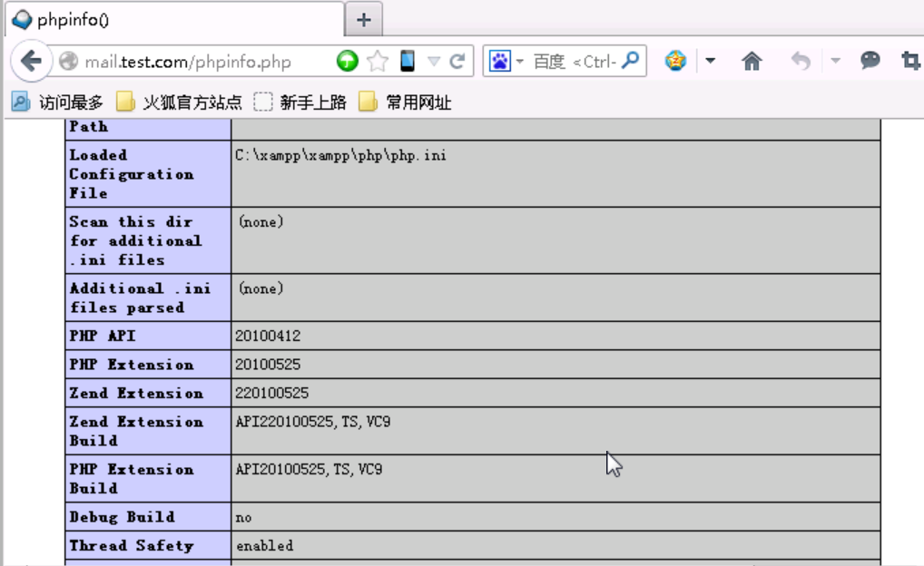
Task: Open 火狐官方站点 bookmark folder
Action: 179,102
